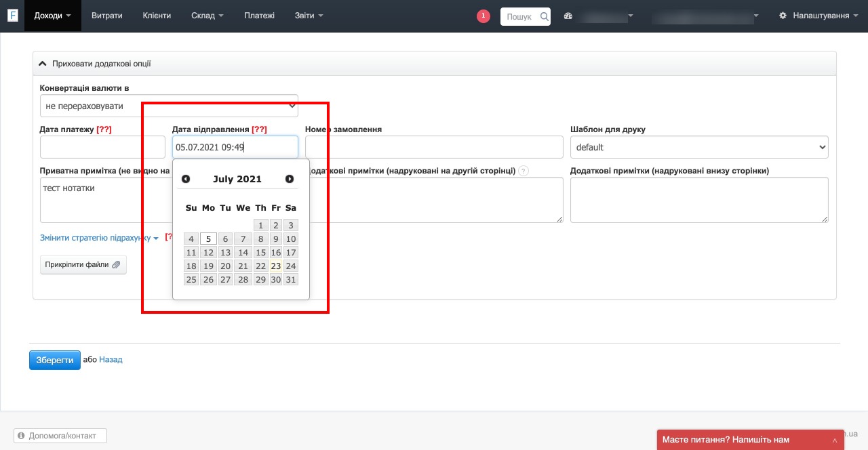This screenshot has width=868, height=450.
Task: Go to next month in calendar
Action: [290, 179]
